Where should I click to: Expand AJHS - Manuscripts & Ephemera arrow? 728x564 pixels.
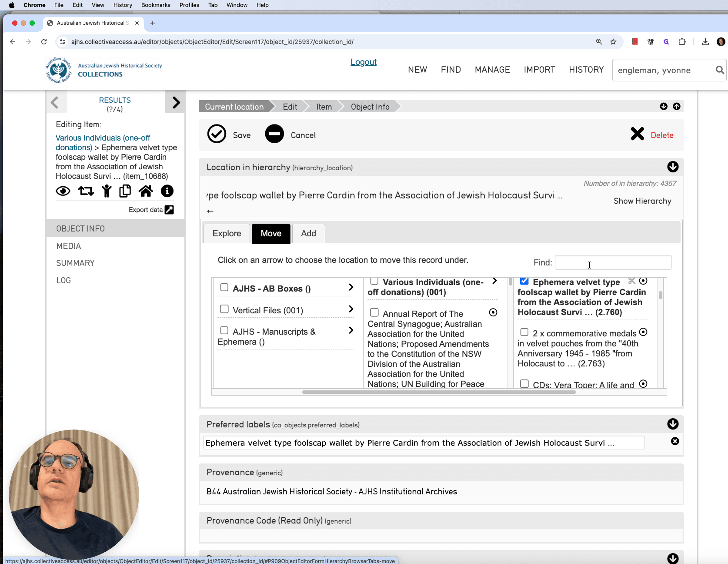[x=351, y=330]
